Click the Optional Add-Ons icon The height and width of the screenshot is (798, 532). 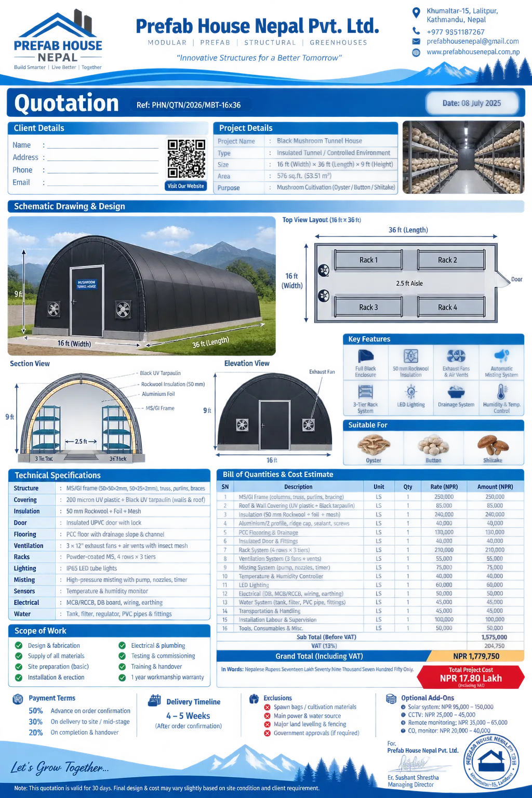coord(391,698)
